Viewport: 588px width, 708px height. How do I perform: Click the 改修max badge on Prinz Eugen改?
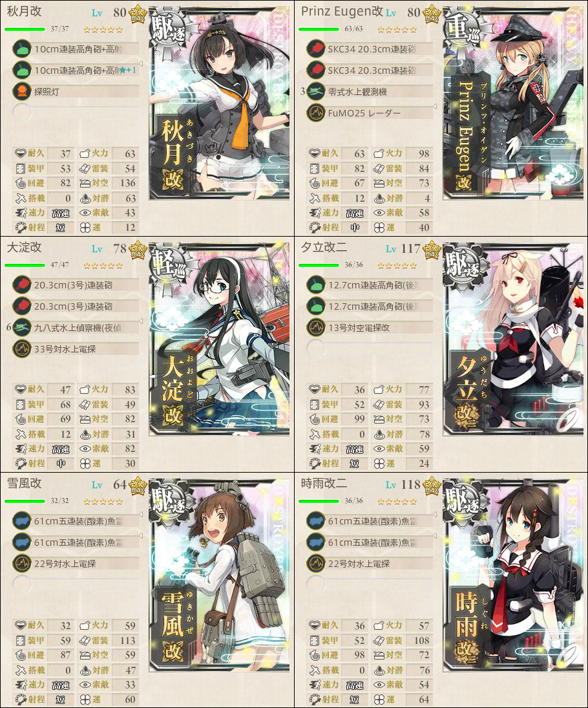click(432, 15)
